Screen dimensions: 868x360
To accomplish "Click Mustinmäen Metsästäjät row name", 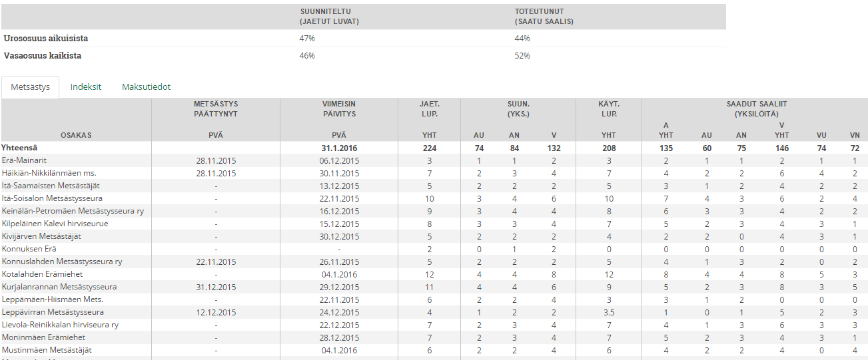I will [47, 350].
